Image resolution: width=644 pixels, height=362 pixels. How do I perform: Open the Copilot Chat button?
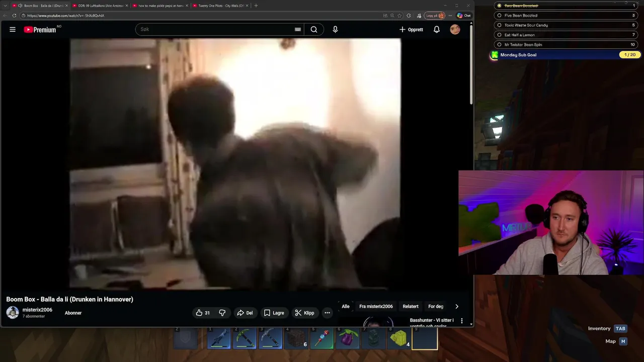(x=463, y=16)
